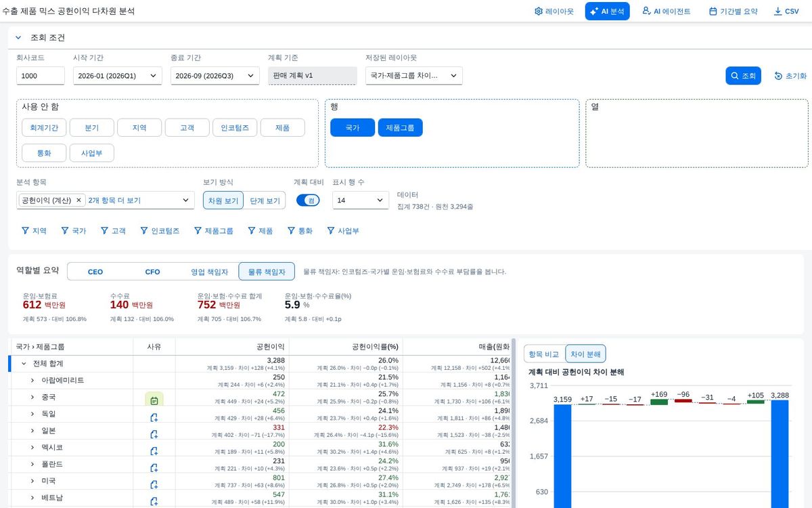Switch to the 영업 책임자 tab
This screenshot has height=508, width=812.
(x=209, y=272)
